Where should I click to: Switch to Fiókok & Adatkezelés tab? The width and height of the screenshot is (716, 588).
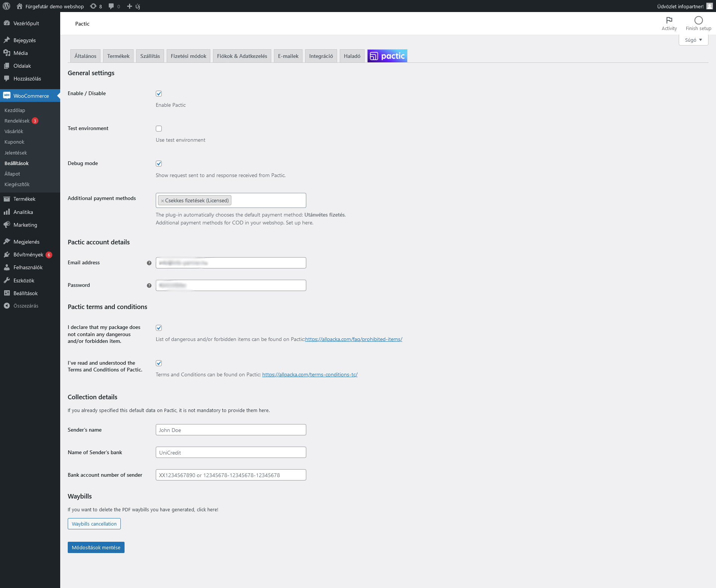click(x=242, y=56)
